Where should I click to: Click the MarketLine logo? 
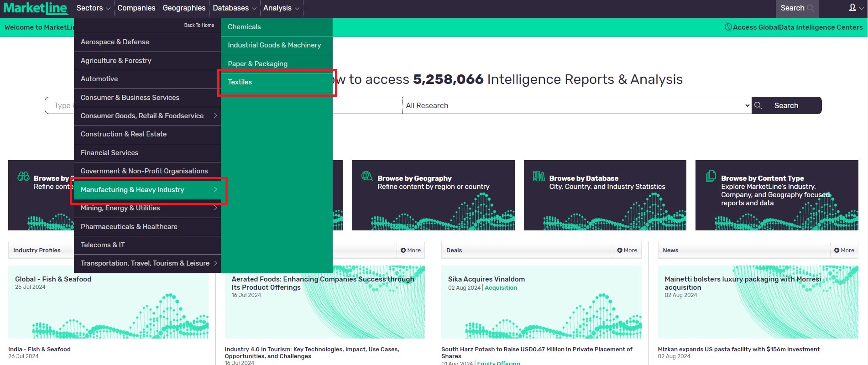pos(36,8)
